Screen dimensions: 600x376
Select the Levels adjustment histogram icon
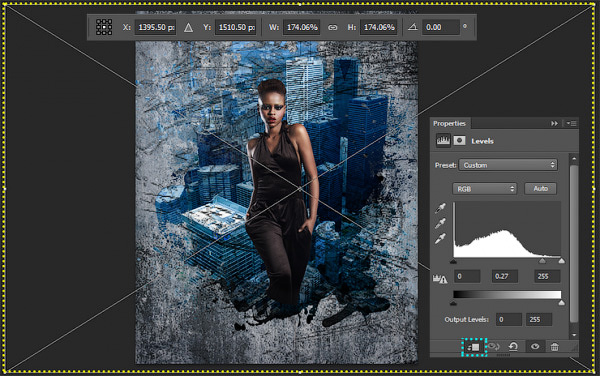click(x=443, y=141)
